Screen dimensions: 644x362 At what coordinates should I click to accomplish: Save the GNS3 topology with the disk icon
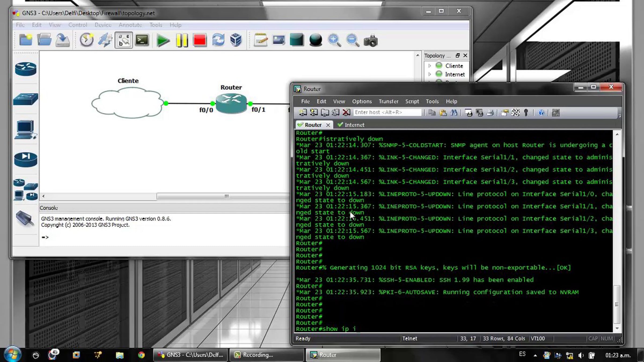click(x=63, y=40)
